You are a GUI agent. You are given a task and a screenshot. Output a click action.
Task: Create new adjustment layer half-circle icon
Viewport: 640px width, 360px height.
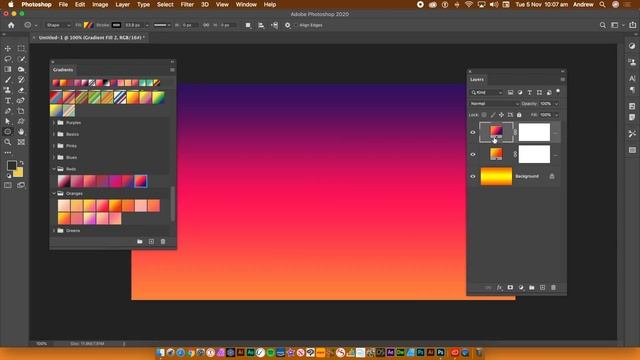tap(521, 288)
